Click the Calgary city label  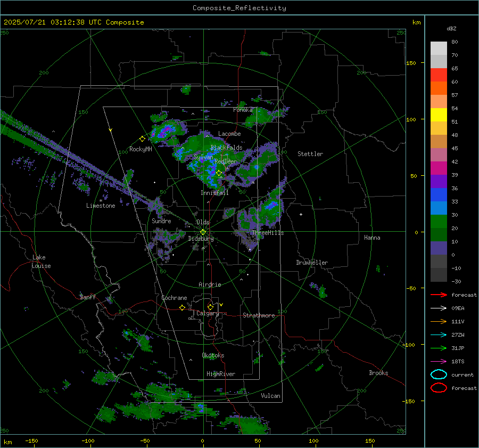208,313
